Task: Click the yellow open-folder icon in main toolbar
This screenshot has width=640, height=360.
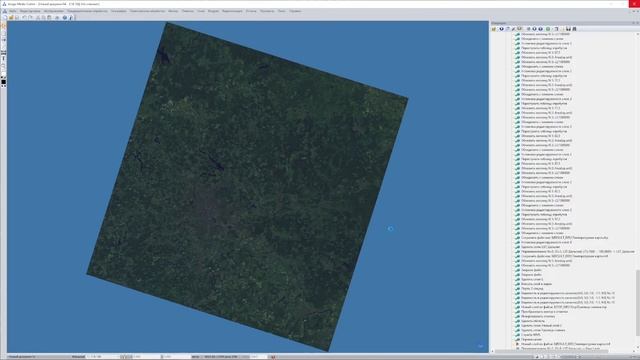Action: pos(11,18)
